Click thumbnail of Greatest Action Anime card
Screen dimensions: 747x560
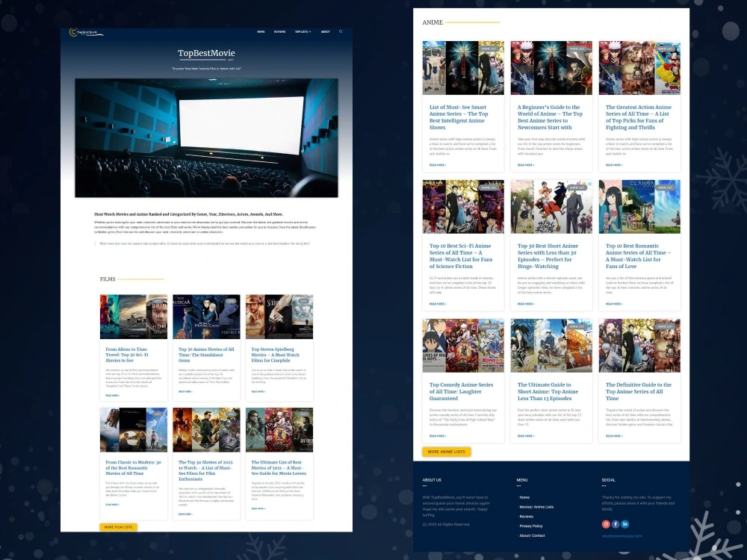pos(639,68)
